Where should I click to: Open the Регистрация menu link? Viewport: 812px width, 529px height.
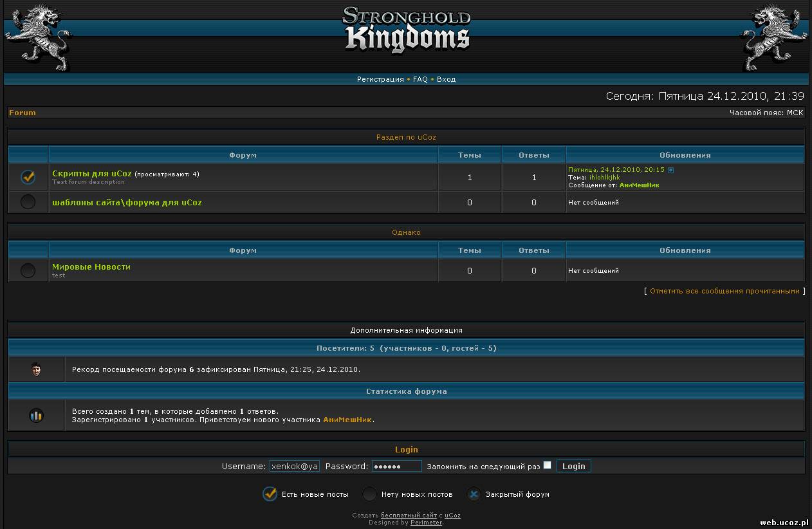pyautogui.click(x=380, y=79)
